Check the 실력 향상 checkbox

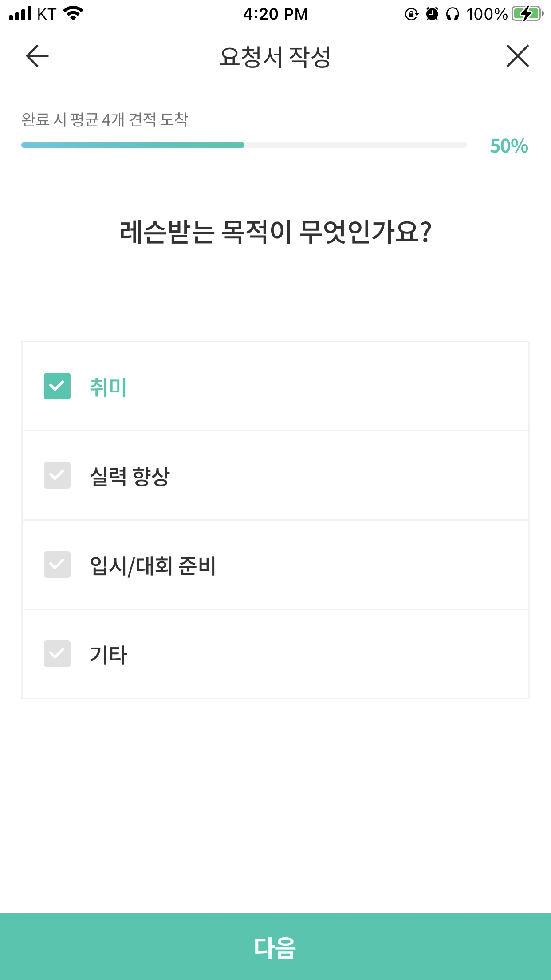[57, 475]
